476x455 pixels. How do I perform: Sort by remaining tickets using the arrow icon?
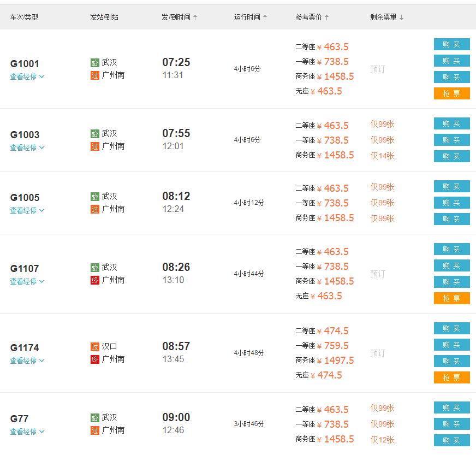(401, 17)
